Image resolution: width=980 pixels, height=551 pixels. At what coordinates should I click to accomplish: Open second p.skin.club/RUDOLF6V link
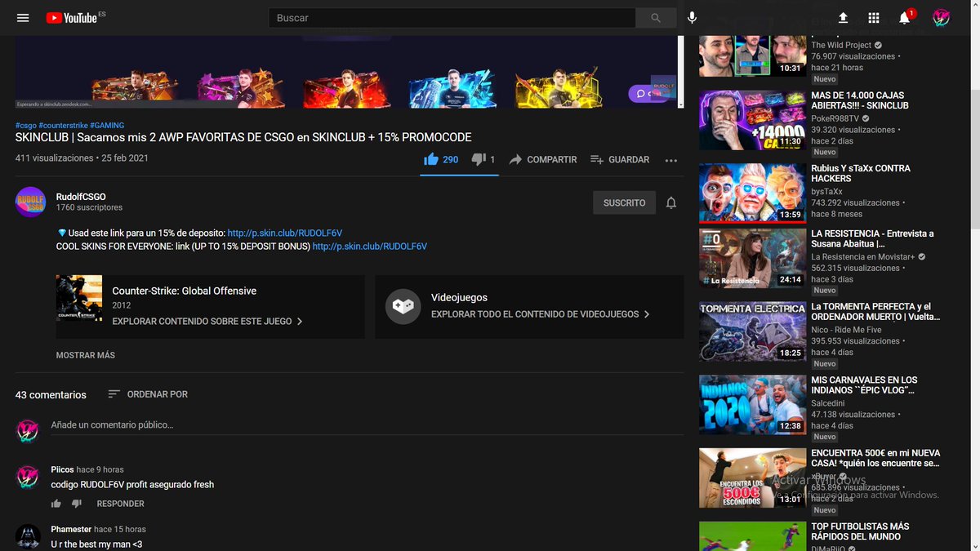click(x=370, y=246)
